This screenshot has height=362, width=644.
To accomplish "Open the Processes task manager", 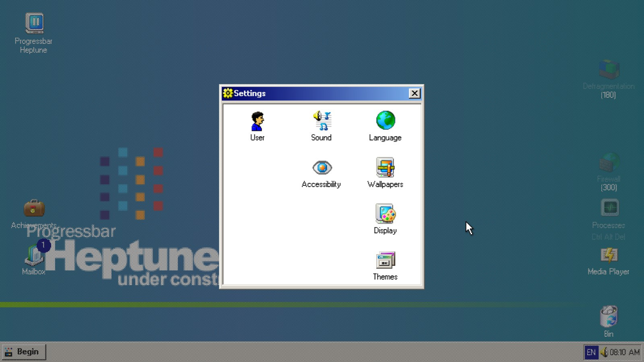I will pos(609,206).
